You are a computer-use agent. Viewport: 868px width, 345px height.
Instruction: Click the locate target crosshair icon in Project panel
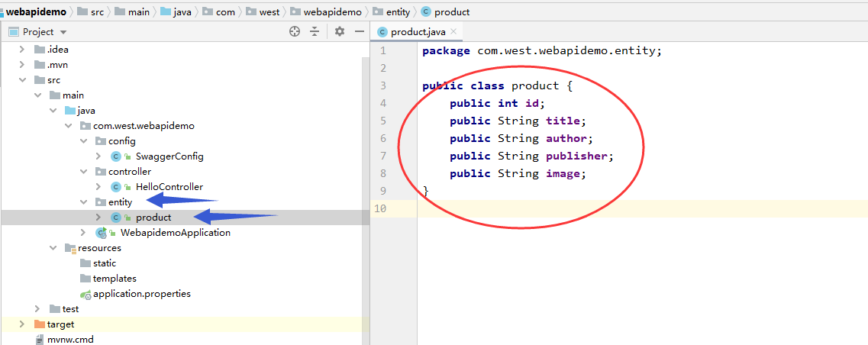point(295,31)
